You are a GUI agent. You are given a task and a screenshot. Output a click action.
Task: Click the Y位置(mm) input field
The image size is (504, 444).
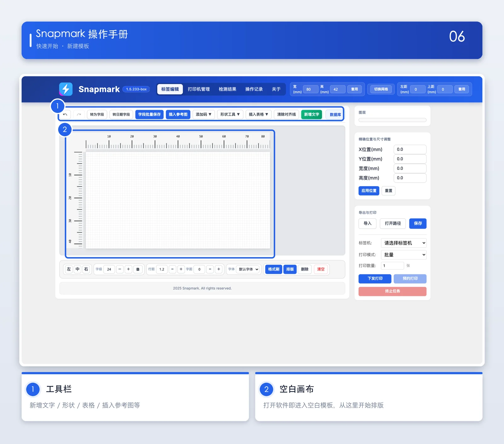410,159
